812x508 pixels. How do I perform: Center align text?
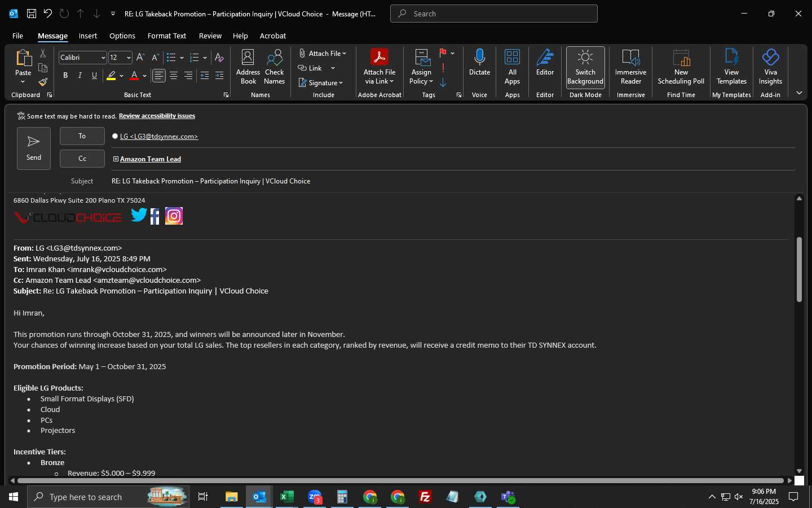(174, 76)
